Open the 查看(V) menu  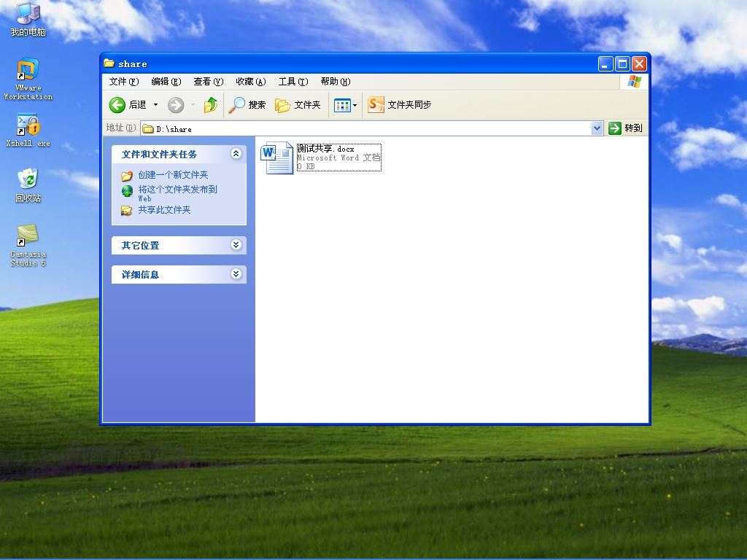tap(208, 82)
